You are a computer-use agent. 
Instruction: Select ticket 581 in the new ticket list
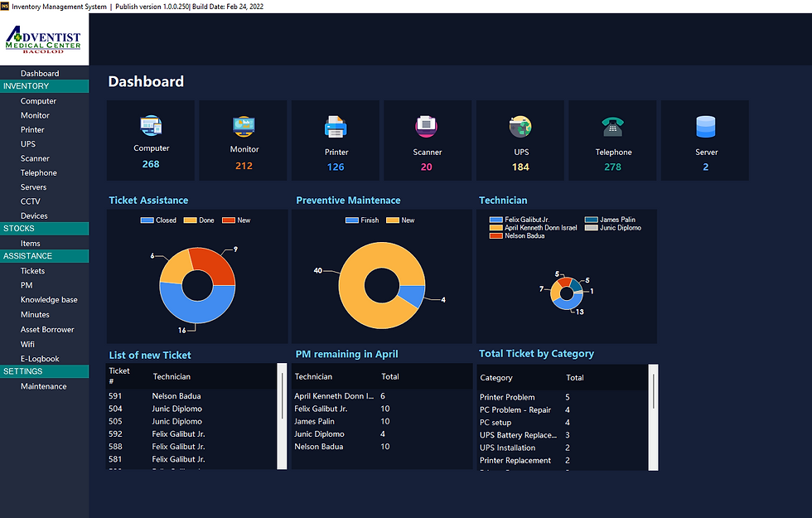point(191,459)
